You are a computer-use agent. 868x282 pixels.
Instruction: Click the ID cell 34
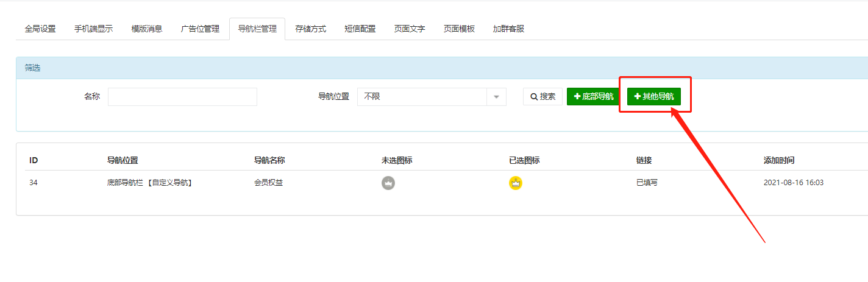[34, 182]
